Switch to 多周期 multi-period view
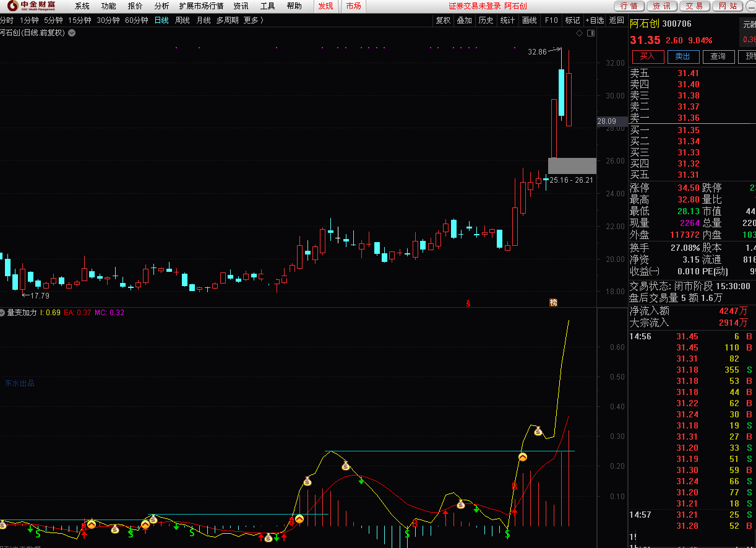The image size is (756, 548). point(227,20)
